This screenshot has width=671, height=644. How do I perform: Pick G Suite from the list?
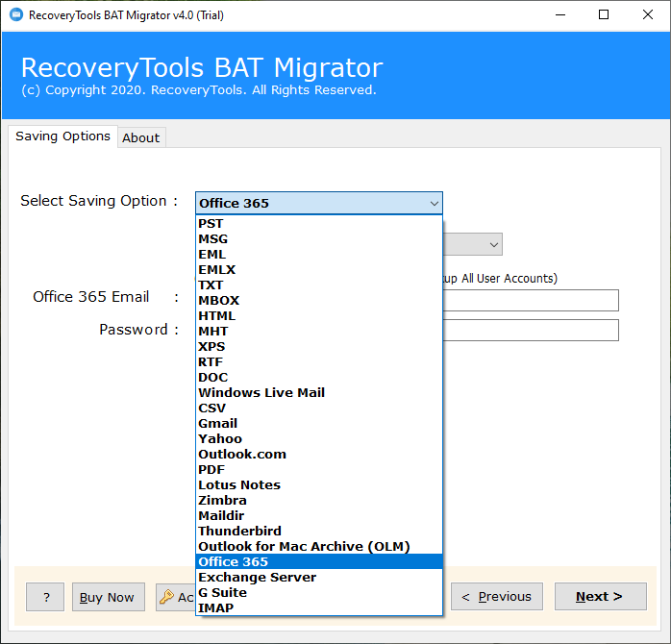(319, 593)
